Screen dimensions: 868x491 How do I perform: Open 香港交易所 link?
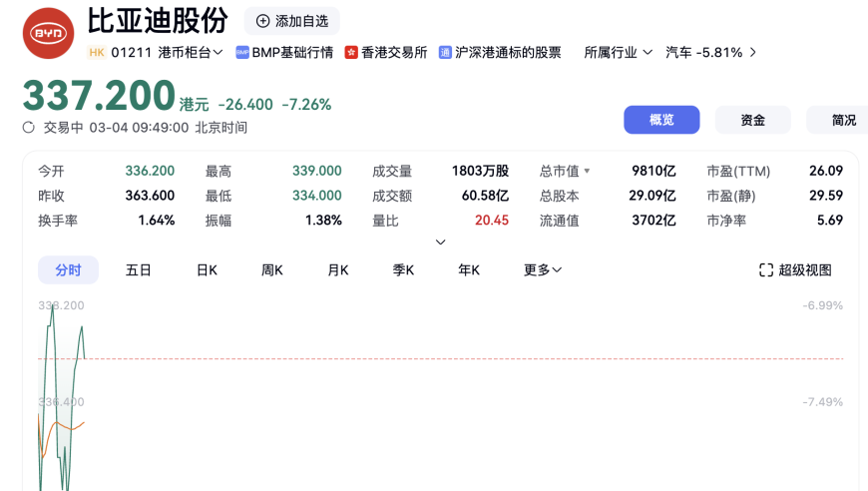(x=393, y=53)
